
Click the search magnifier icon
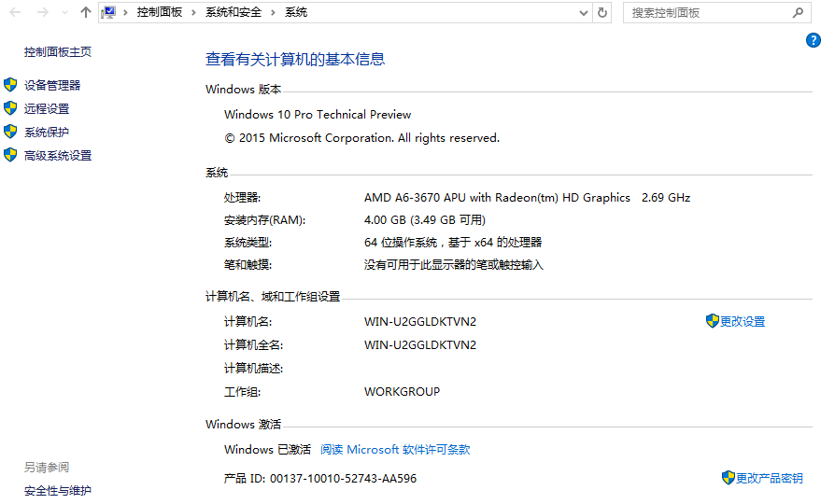(x=798, y=12)
